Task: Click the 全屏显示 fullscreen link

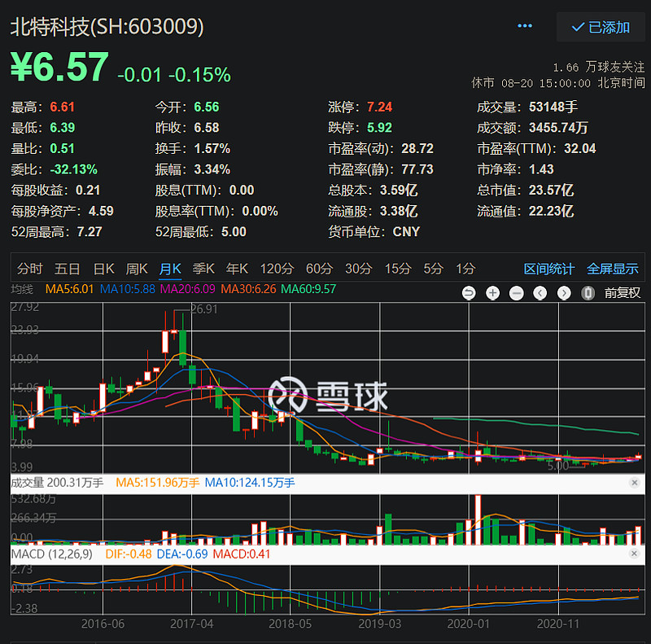Action: pos(613,269)
